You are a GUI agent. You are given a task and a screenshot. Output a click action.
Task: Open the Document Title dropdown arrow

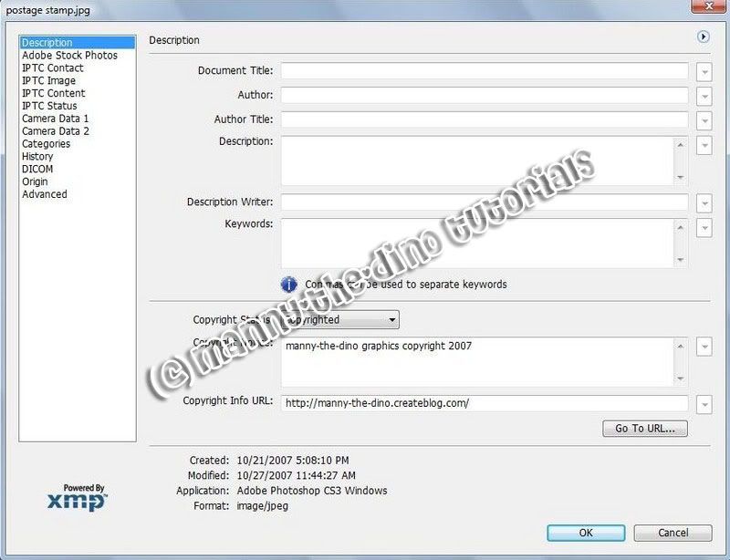[704, 71]
